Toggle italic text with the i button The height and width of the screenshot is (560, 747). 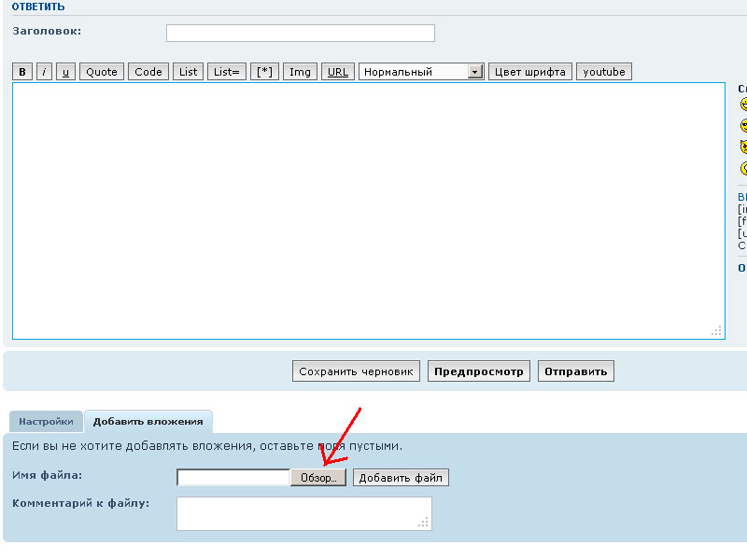44,72
